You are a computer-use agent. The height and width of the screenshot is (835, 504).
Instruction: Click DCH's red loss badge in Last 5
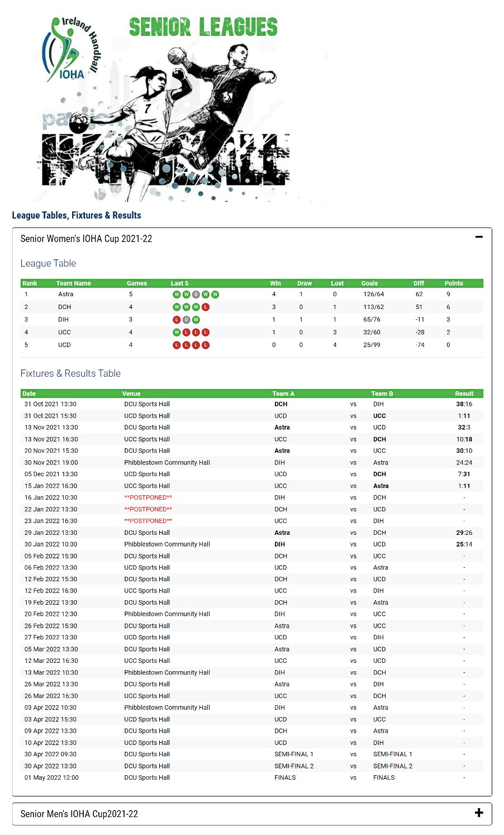click(206, 307)
